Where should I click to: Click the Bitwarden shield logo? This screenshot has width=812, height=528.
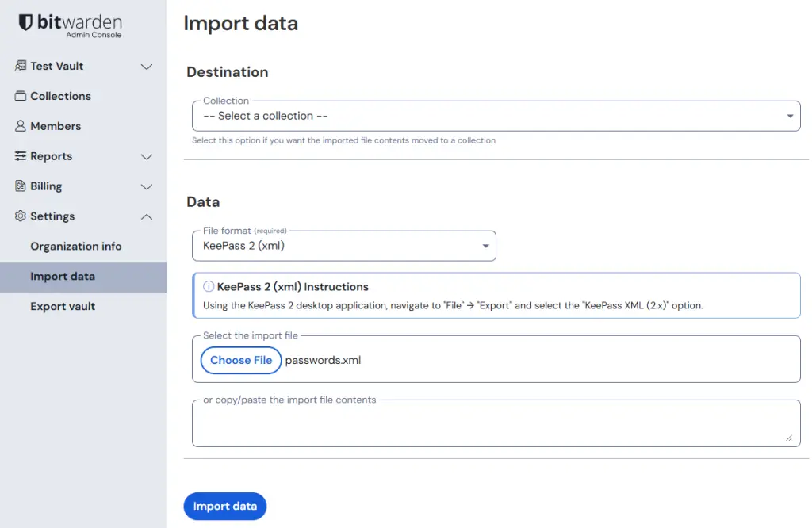point(25,23)
